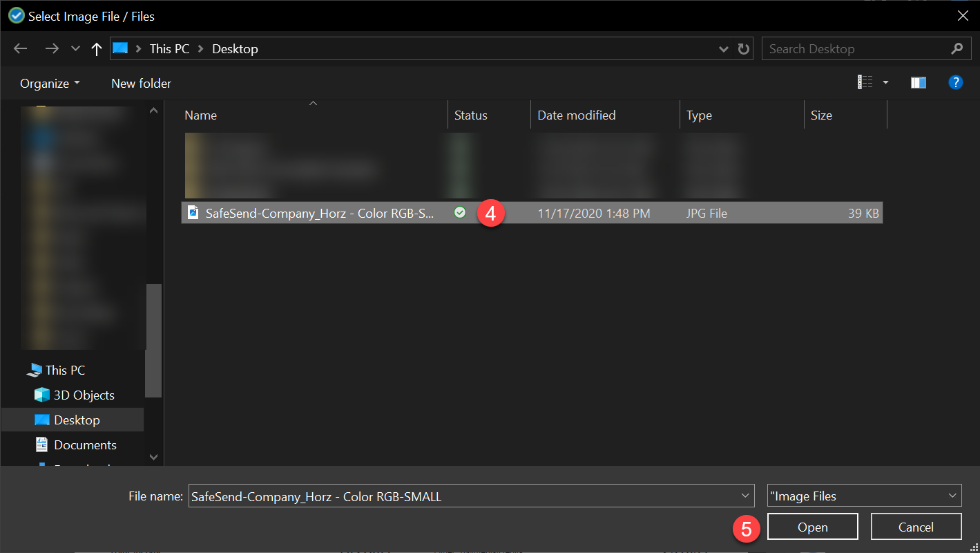Click the Forward navigation arrow

point(51,49)
